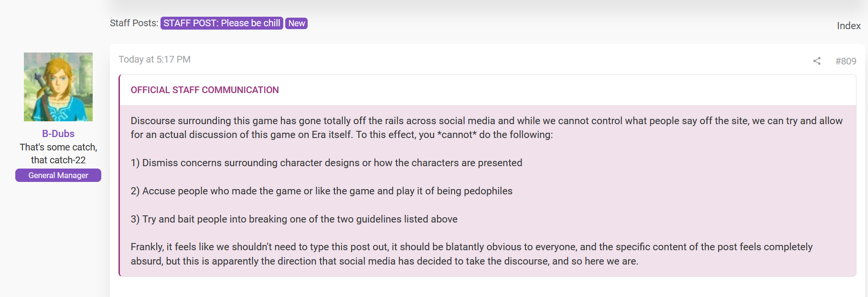The height and width of the screenshot is (297, 868).
Task: Click the user title 'That's some catch'
Action: click(58, 147)
